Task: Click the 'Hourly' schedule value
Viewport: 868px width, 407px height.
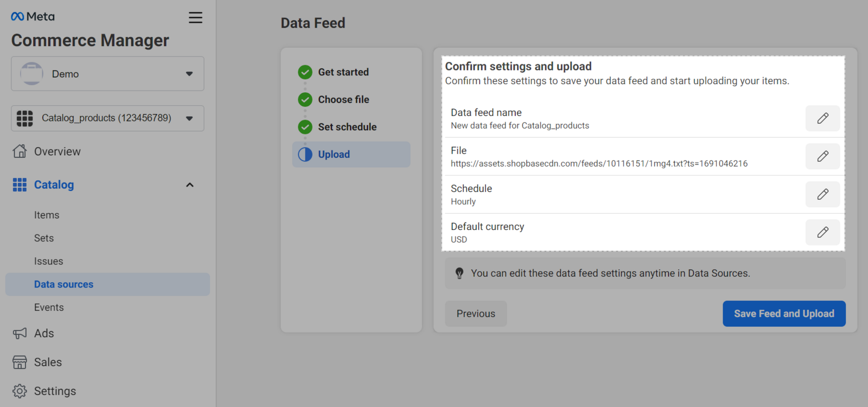Action: click(463, 201)
